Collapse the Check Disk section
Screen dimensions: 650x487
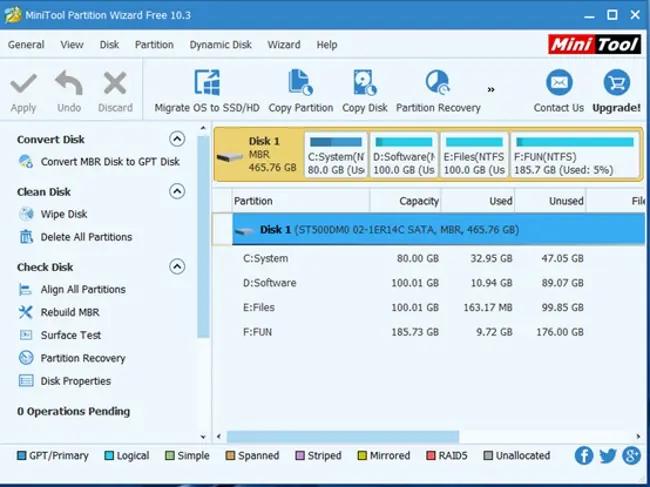pos(177,267)
